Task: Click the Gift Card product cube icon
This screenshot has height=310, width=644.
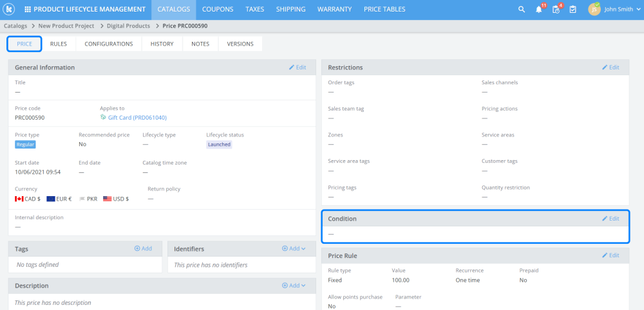Action: (x=103, y=117)
